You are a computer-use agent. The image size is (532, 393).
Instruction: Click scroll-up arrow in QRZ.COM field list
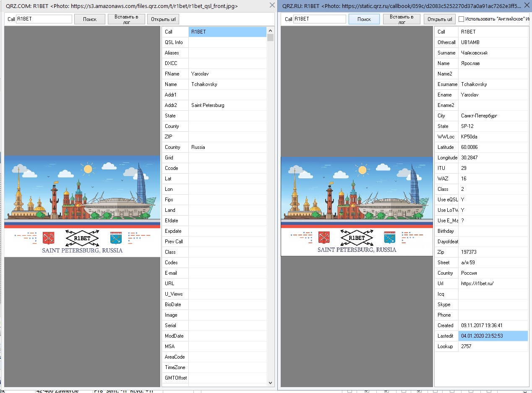[270, 31]
